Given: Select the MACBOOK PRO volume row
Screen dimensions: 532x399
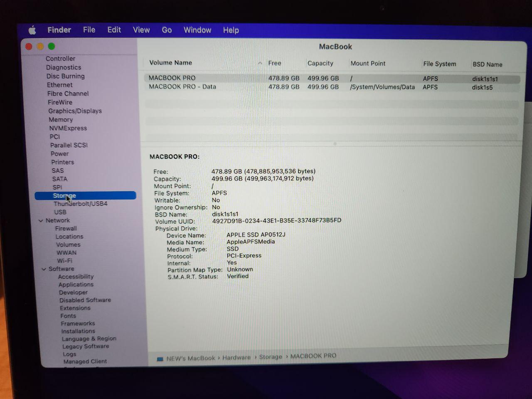Looking at the screenshot, I should (x=332, y=78).
